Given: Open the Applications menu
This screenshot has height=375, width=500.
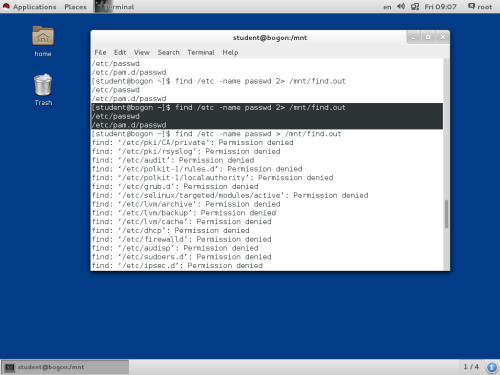Looking at the screenshot, I should pyautogui.click(x=34, y=7).
